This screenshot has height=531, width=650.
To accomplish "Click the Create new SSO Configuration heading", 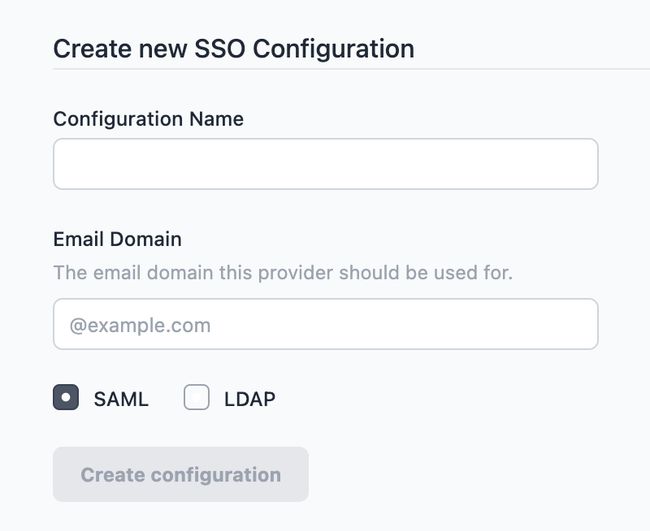I will tap(233, 49).
